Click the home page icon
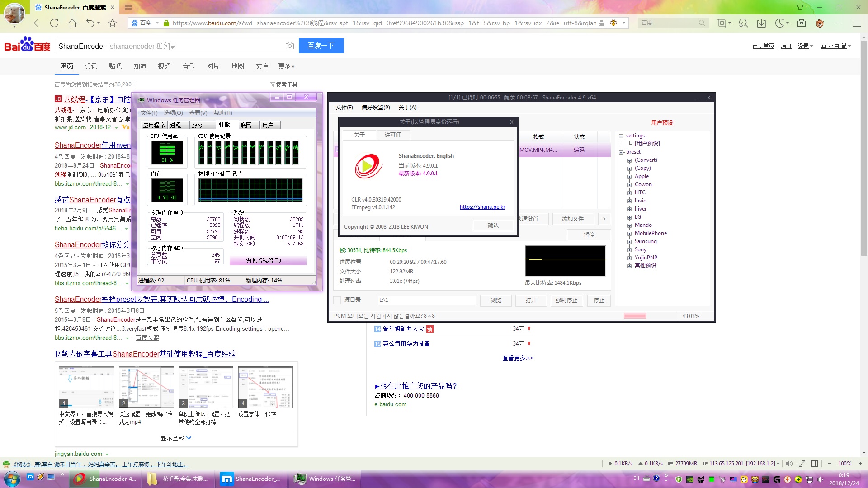This screenshot has width=868, height=488. [72, 23]
